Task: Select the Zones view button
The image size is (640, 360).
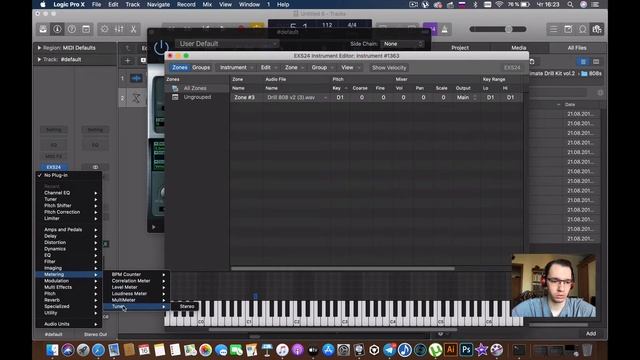Action: pyautogui.click(x=180, y=67)
